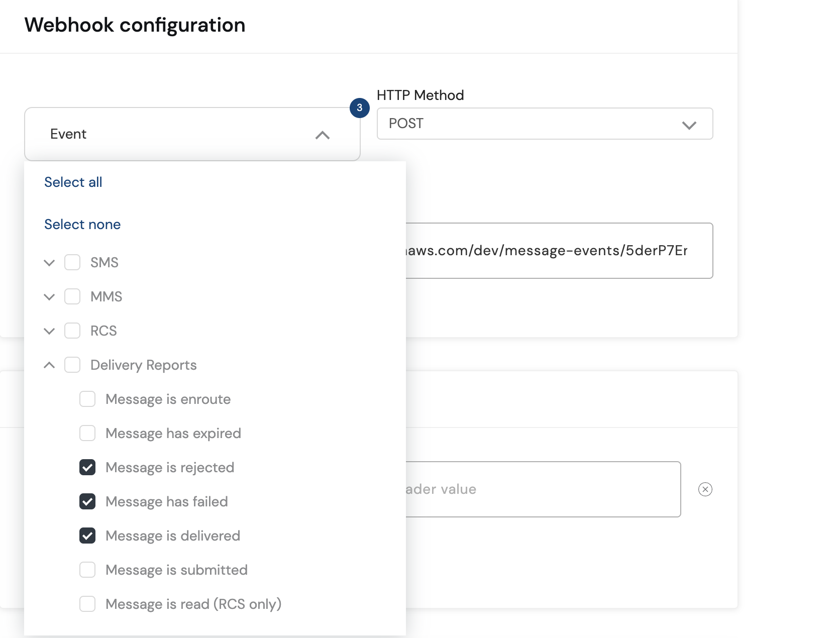Check the Delivery Reports checkbox
This screenshot has height=638, width=840.
coord(72,365)
